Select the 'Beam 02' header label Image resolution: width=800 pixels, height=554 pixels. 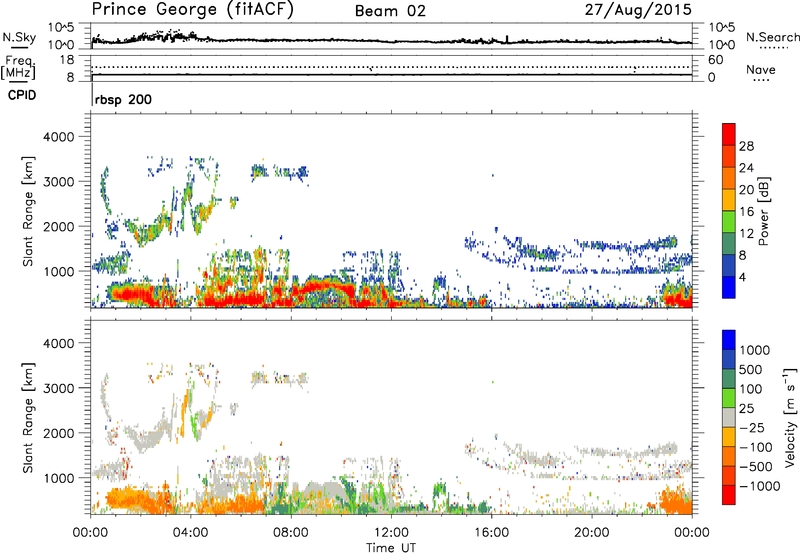390,11
